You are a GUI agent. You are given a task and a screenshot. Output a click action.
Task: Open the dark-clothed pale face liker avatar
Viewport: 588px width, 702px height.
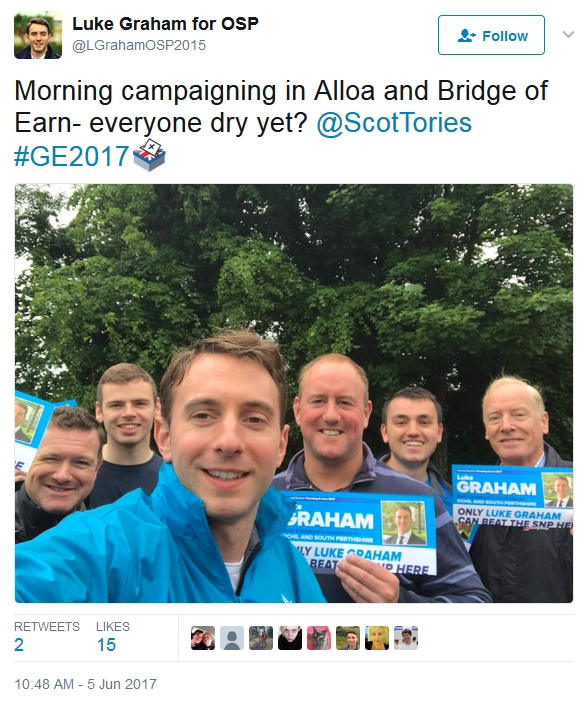(x=290, y=638)
